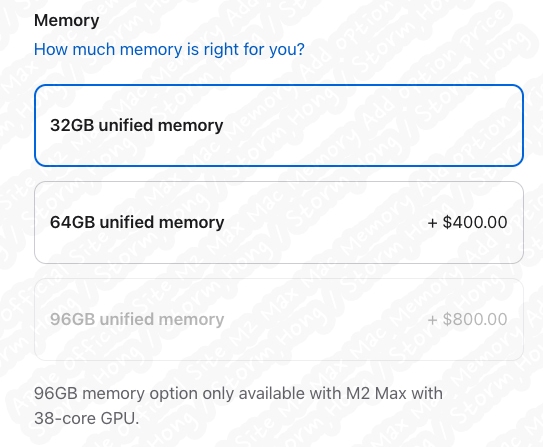Click the blue highlighted border of the selected 32GB card
The image size is (543, 447).
click(279, 85)
